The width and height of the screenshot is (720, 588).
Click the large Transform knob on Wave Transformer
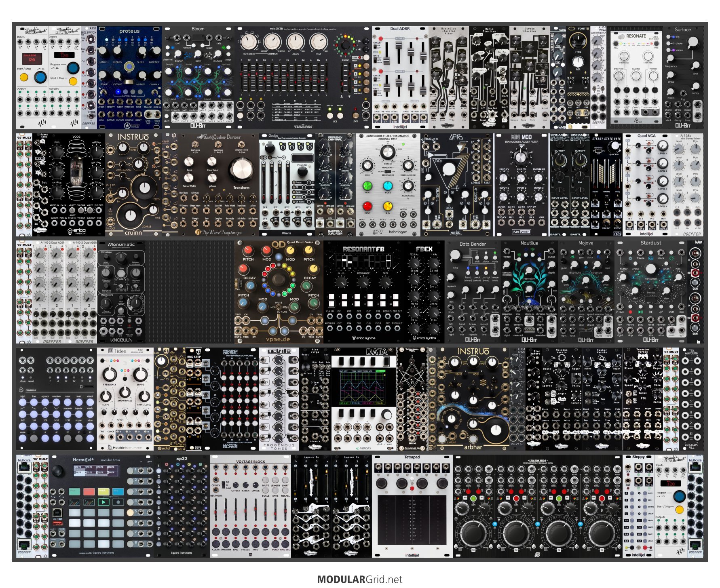(x=242, y=169)
